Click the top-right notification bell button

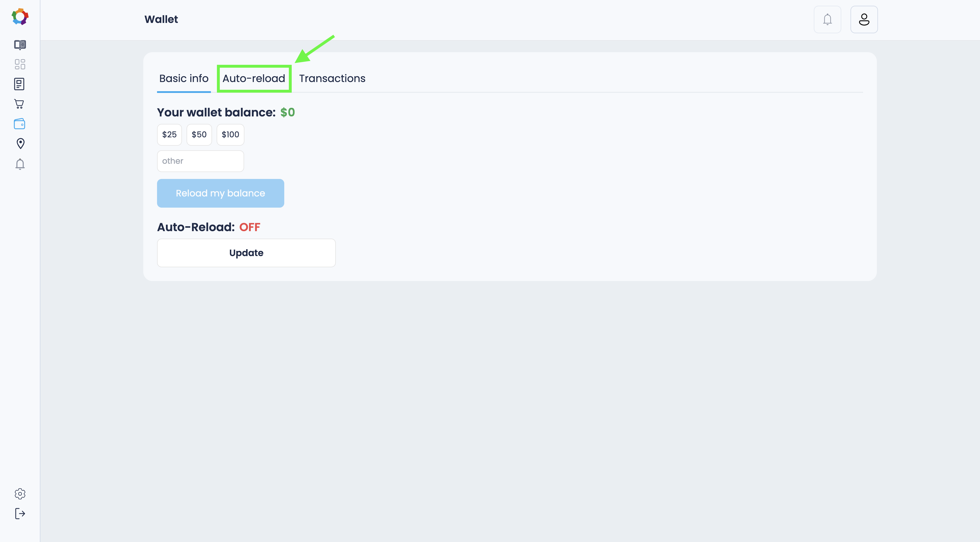(x=827, y=20)
